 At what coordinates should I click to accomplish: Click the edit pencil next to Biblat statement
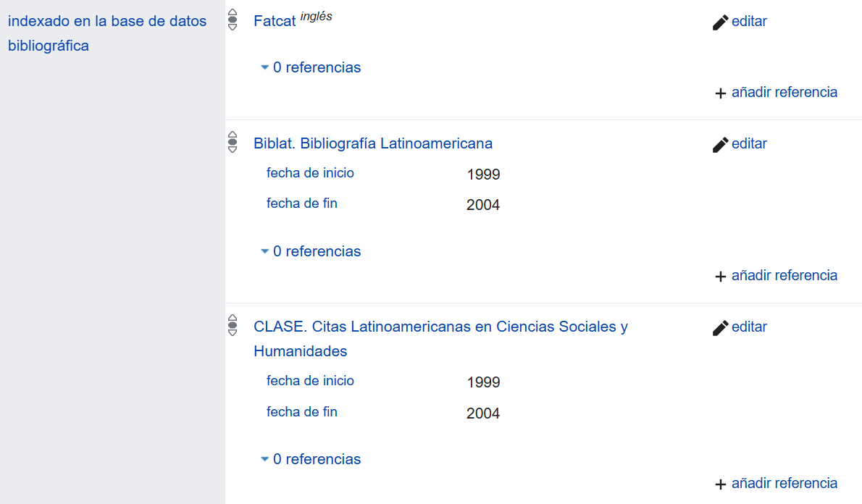[719, 144]
